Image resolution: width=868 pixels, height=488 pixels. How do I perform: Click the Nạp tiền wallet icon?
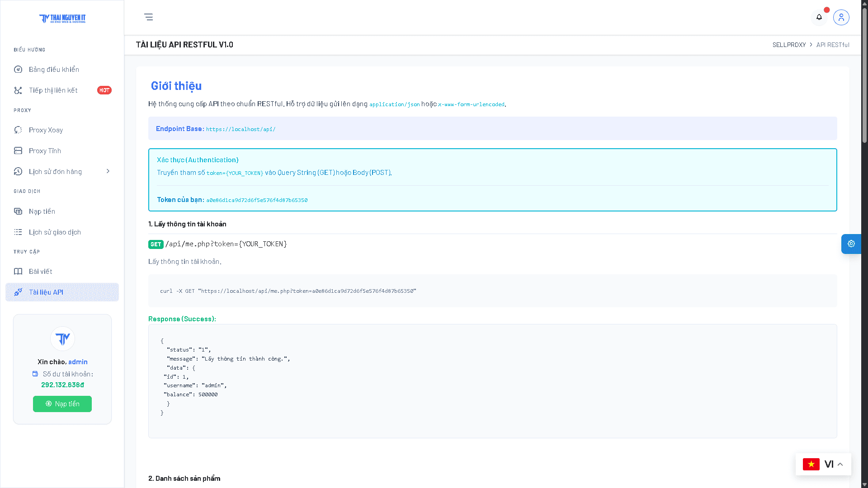click(x=18, y=211)
